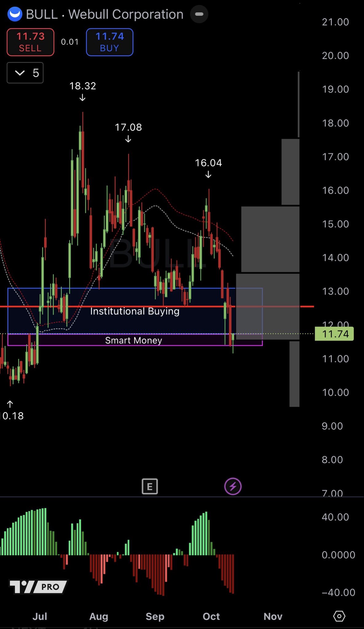Select the red horizontal price line
The height and width of the screenshot is (629, 364).
pos(157,307)
